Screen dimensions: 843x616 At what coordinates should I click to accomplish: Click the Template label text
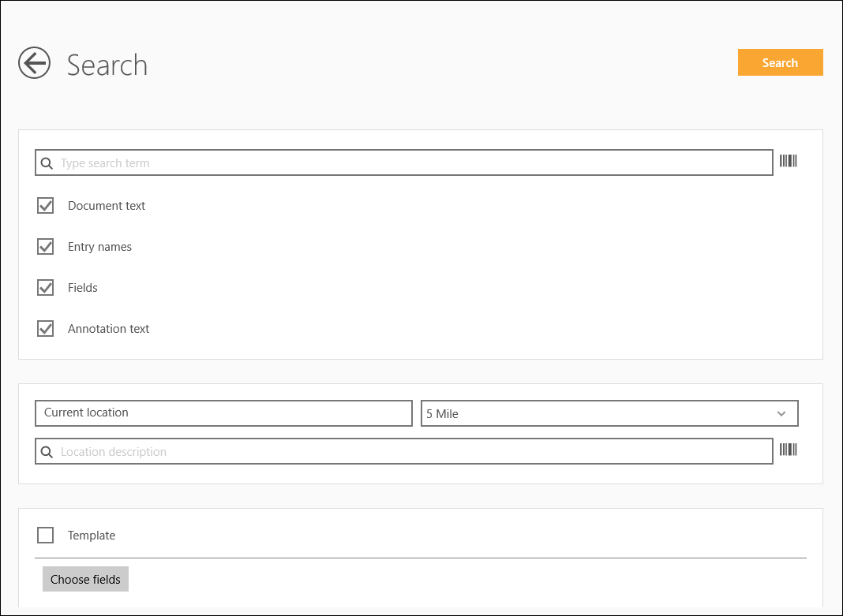pyautogui.click(x=92, y=536)
